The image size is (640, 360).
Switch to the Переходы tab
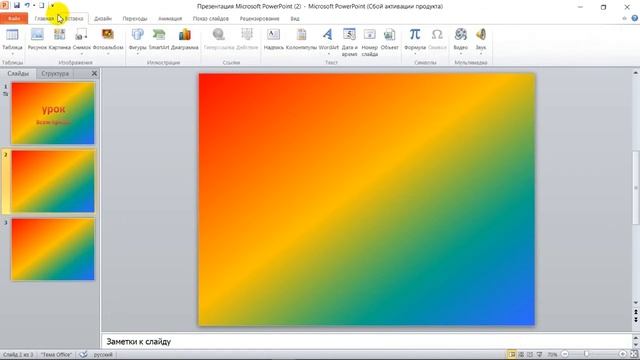tap(135, 18)
